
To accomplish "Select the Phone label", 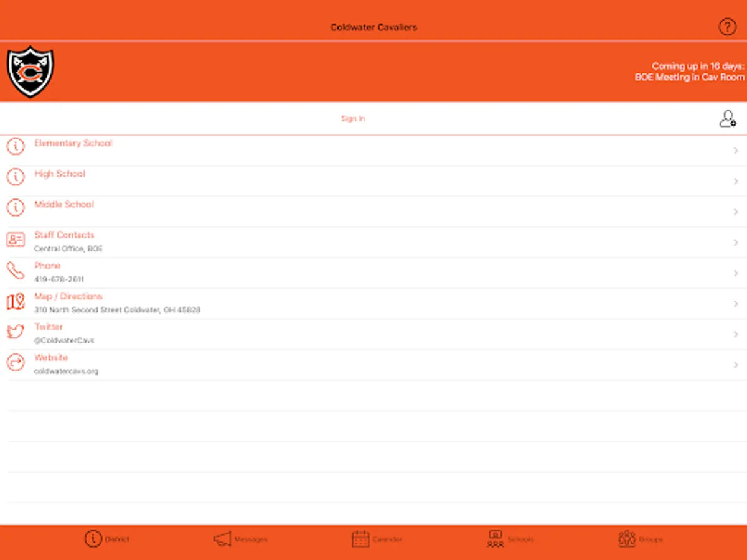I will tap(47, 266).
